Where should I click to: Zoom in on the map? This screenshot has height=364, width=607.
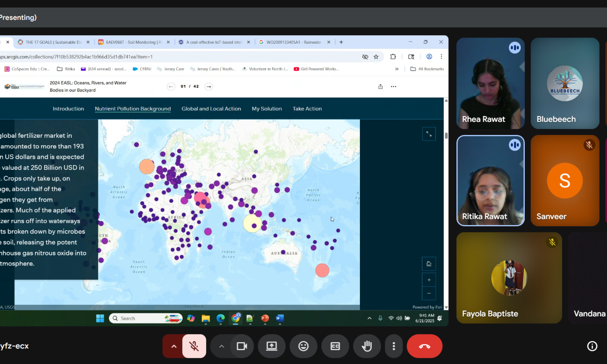pos(429,280)
